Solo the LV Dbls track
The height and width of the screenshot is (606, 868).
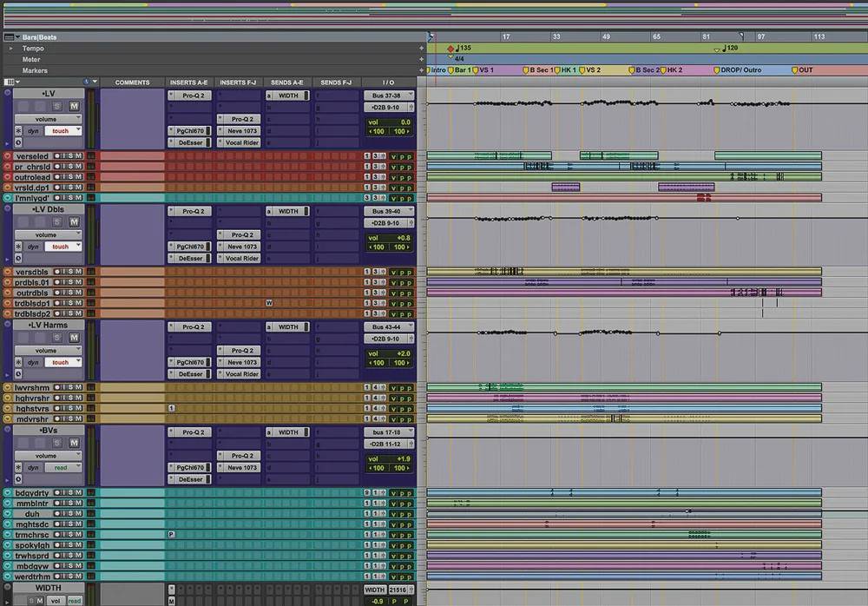click(x=56, y=222)
